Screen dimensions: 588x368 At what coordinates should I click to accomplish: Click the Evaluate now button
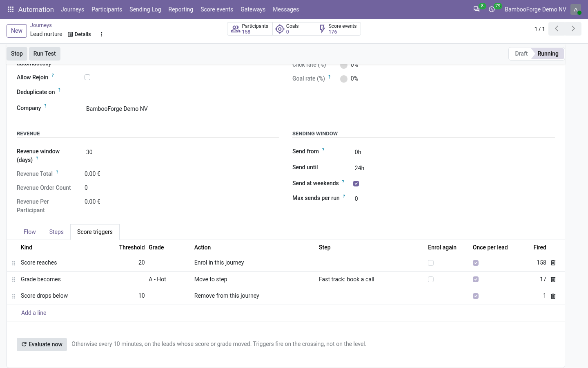pos(42,344)
